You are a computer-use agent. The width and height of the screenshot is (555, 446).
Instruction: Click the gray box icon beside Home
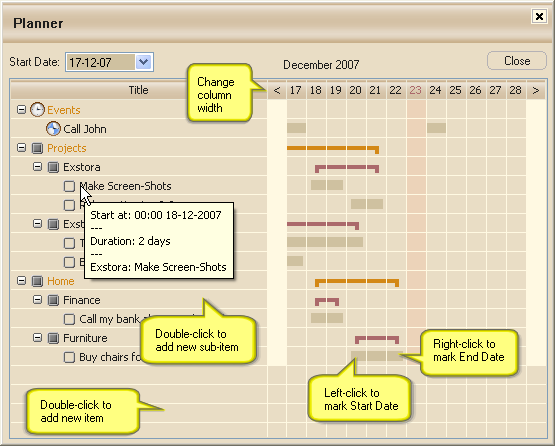(x=37, y=281)
